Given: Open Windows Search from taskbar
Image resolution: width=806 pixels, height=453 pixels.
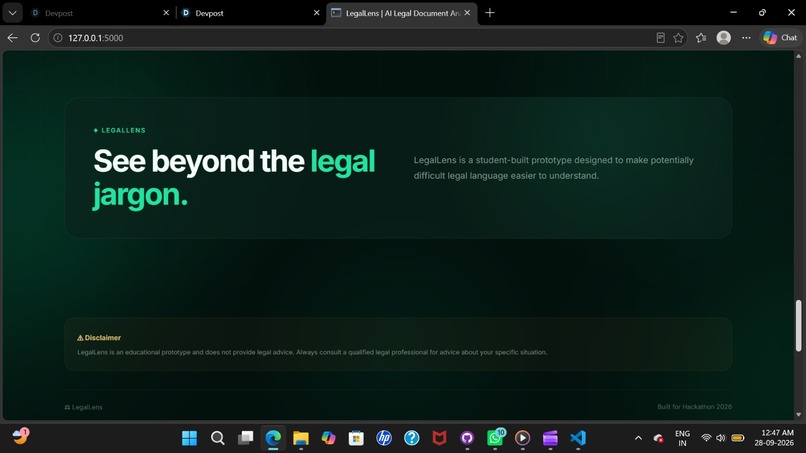Looking at the screenshot, I should 217,438.
